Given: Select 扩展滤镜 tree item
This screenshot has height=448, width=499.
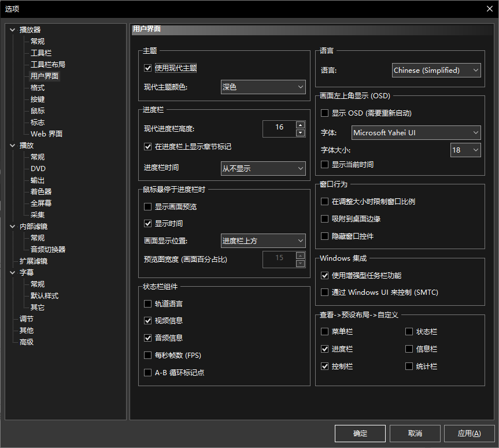Looking at the screenshot, I should [34, 261].
